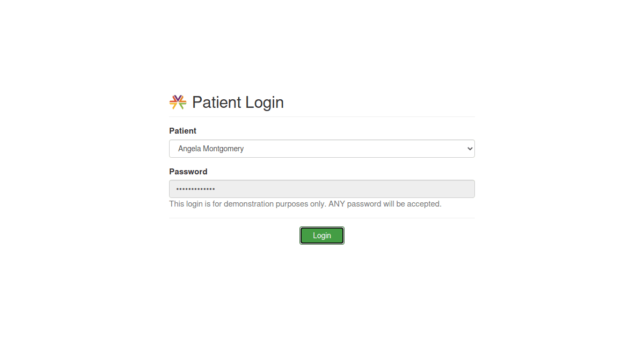Click the middle of the Patient select box
644x338 pixels.
coord(322,149)
